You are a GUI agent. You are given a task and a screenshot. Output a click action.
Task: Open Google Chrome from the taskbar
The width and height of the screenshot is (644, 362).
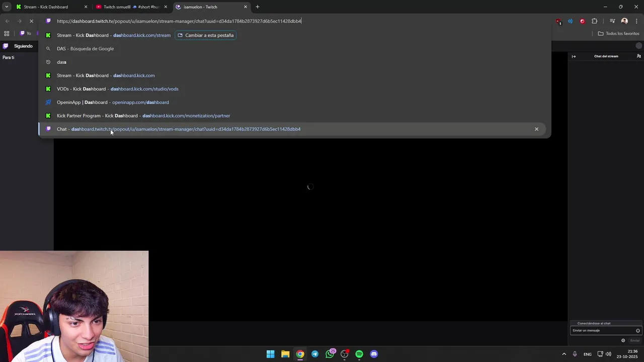(x=300, y=354)
